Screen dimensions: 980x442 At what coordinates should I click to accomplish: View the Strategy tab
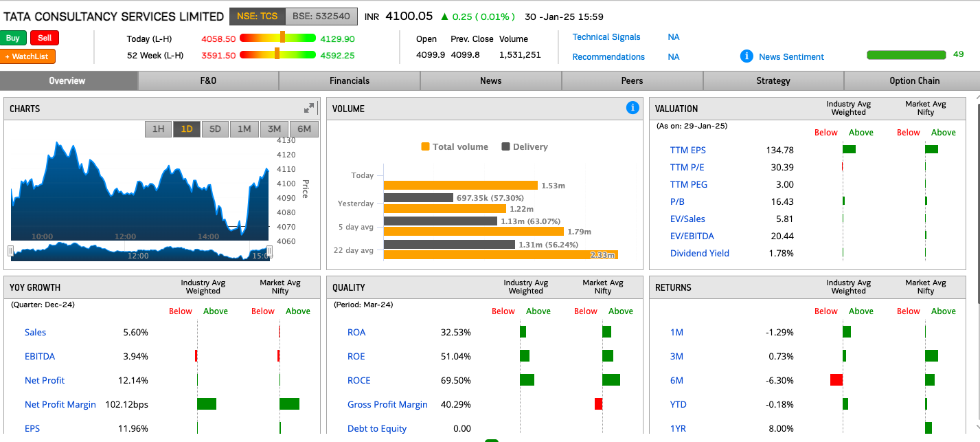(773, 80)
